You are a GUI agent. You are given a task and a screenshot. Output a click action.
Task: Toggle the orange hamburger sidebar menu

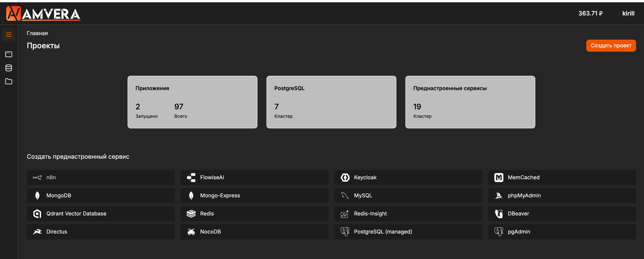(9, 35)
